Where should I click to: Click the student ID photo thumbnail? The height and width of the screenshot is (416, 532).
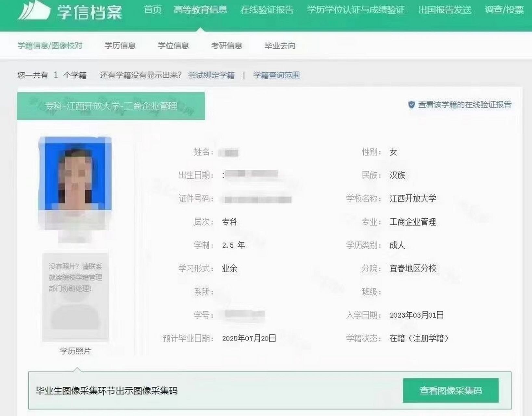[x=76, y=174]
